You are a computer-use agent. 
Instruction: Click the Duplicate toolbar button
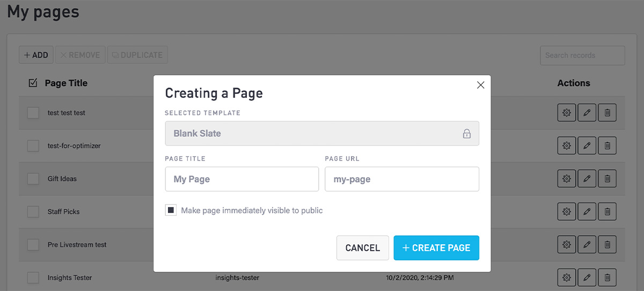tap(137, 55)
